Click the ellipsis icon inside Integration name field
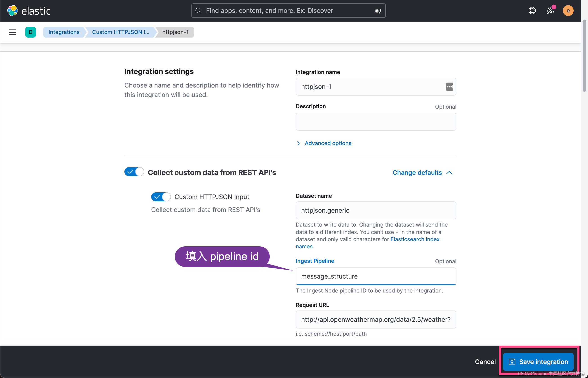The width and height of the screenshot is (588, 378). tap(449, 87)
